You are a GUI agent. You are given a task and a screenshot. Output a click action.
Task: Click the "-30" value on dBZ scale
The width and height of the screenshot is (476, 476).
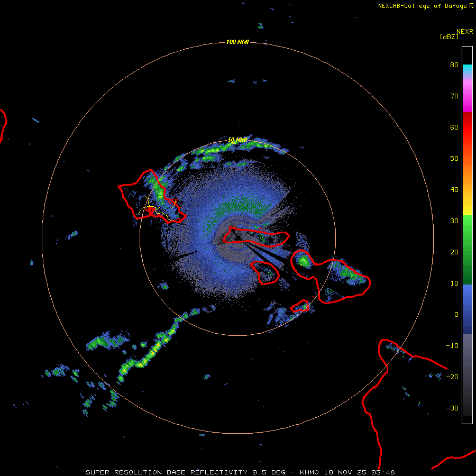click(452, 408)
